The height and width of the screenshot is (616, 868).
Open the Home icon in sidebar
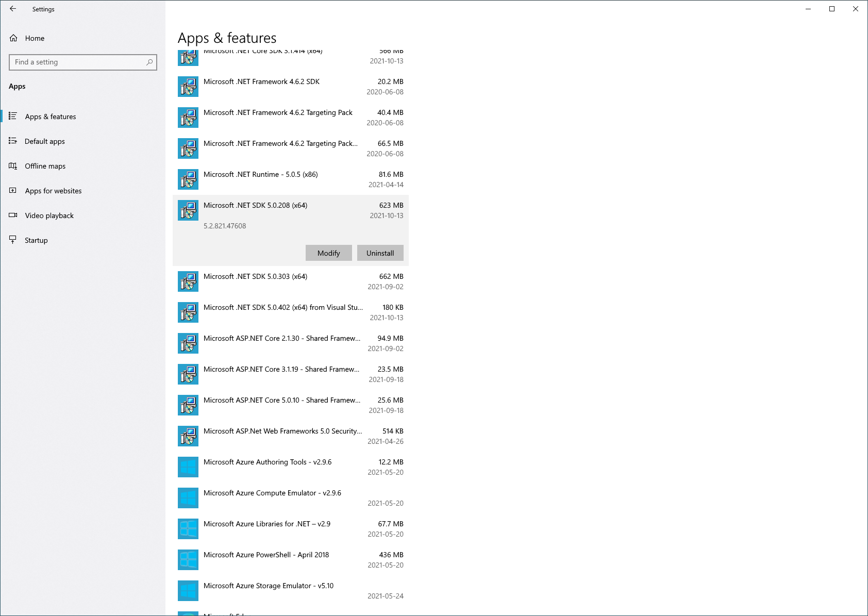(13, 38)
